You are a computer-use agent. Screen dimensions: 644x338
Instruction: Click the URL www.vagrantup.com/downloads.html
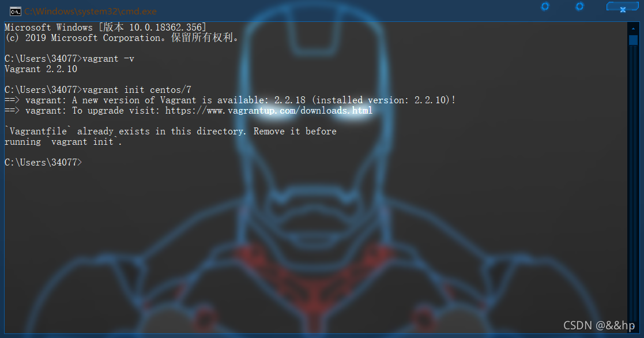[x=269, y=111]
